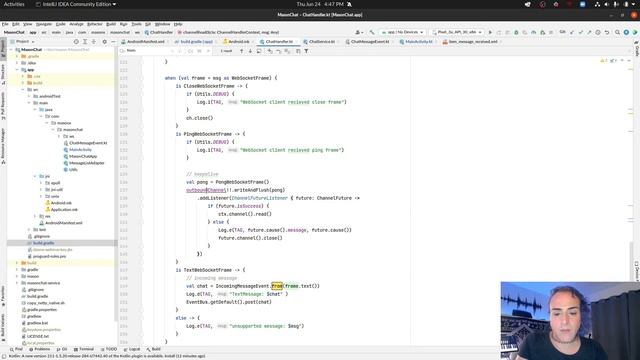Expand the .gradle folder
This screenshot has width=640, height=360.
pyautogui.click(x=17, y=56)
